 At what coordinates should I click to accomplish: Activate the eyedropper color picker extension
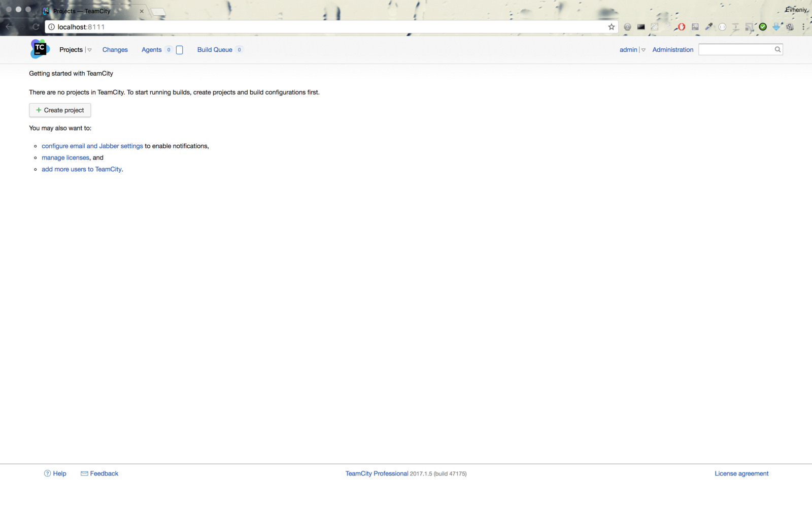[709, 27]
